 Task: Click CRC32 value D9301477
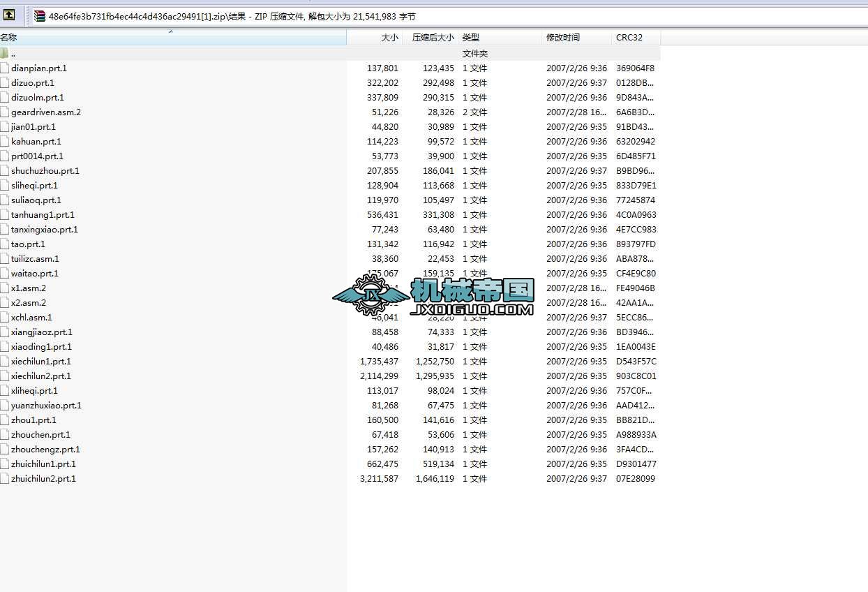pyautogui.click(x=636, y=464)
